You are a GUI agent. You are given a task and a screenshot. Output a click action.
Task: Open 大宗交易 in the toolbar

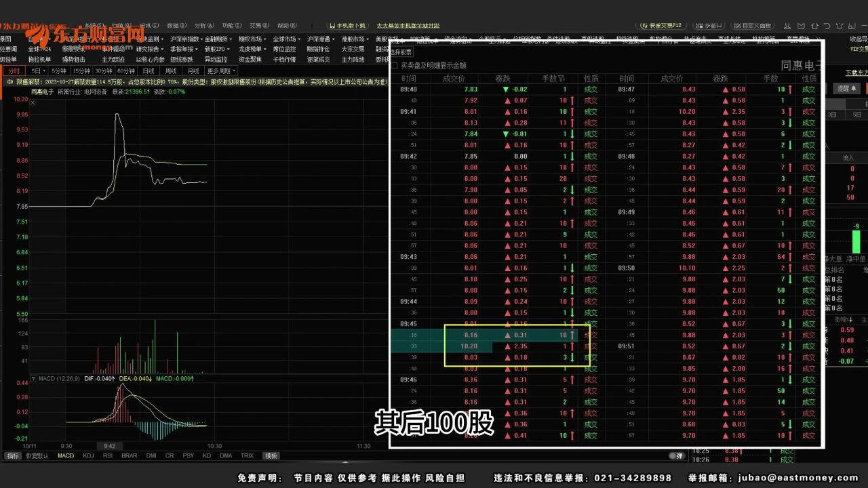click(353, 49)
